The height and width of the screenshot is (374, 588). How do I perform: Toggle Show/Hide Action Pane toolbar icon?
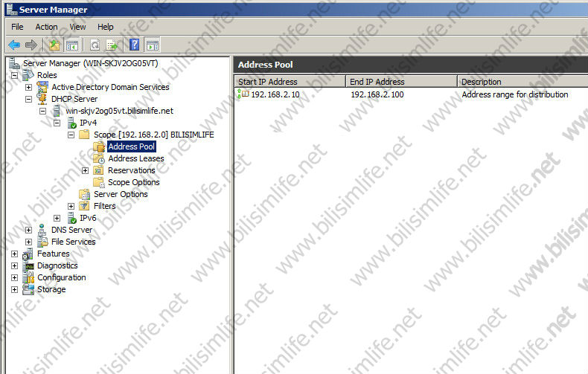(153, 45)
